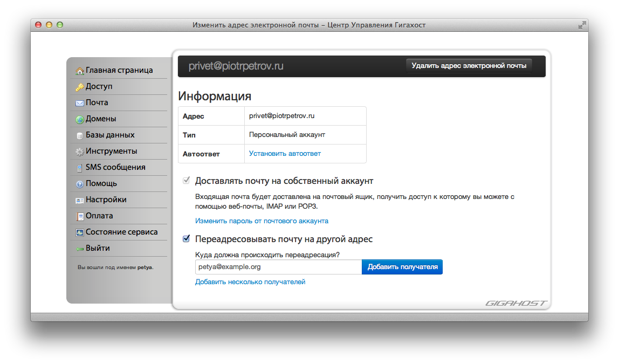Click the yellow minimize window button
Viewport: 619px width, 364px height.
click(49, 25)
